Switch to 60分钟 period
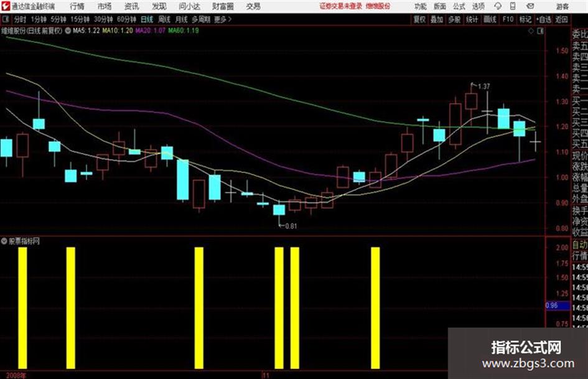This screenshot has width=588, height=379. click(x=126, y=19)
